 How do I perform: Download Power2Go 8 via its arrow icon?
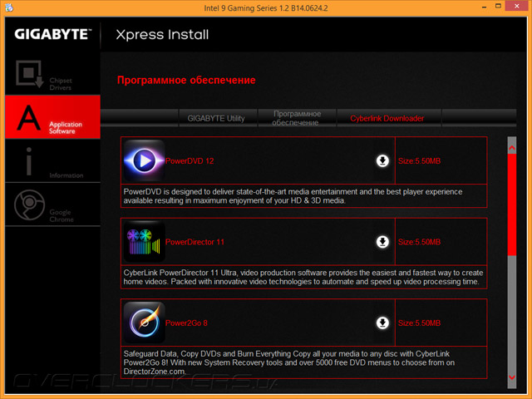pos(382,323)
